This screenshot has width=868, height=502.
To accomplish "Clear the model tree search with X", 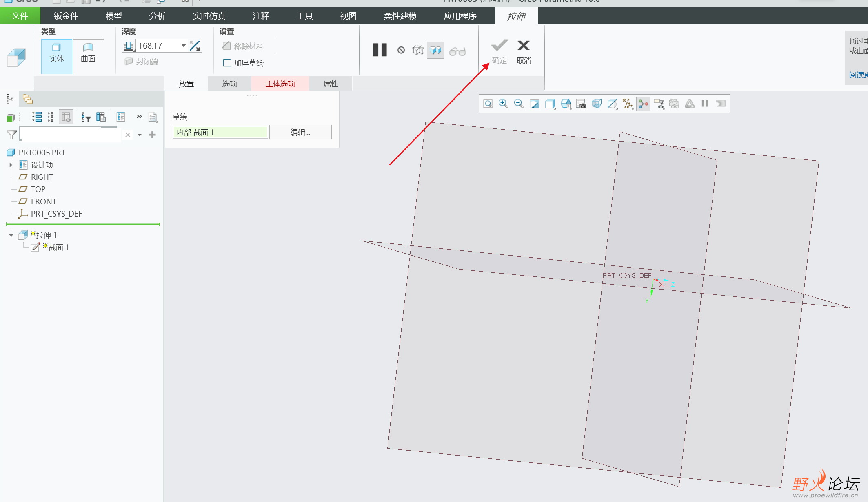I will tap(128, 135).
